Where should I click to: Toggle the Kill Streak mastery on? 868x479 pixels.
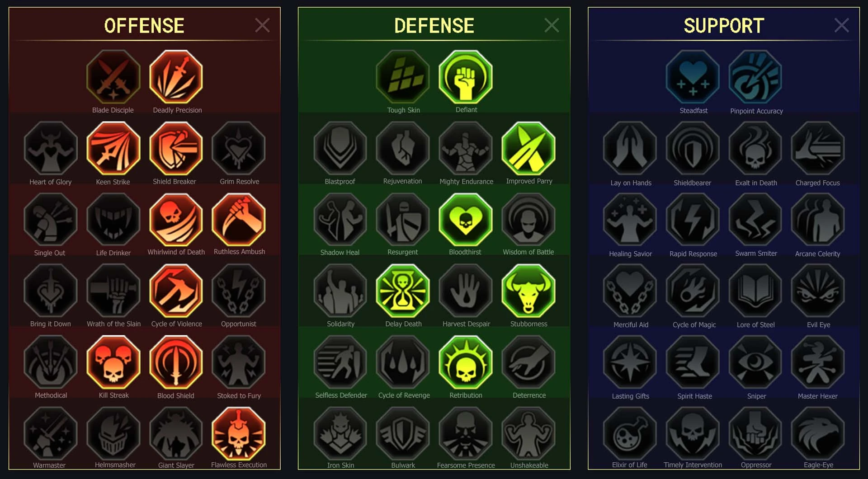pyautogui.click(x=113, y=362)
